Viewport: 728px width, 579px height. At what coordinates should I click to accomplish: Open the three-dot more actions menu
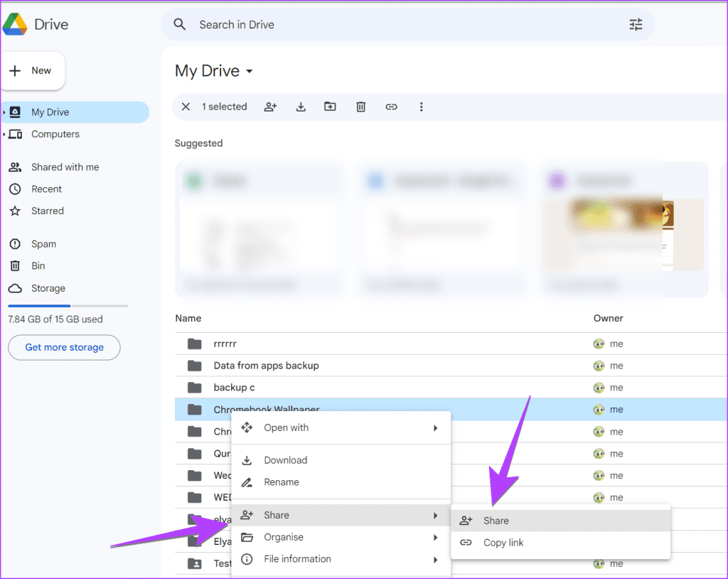421,107
